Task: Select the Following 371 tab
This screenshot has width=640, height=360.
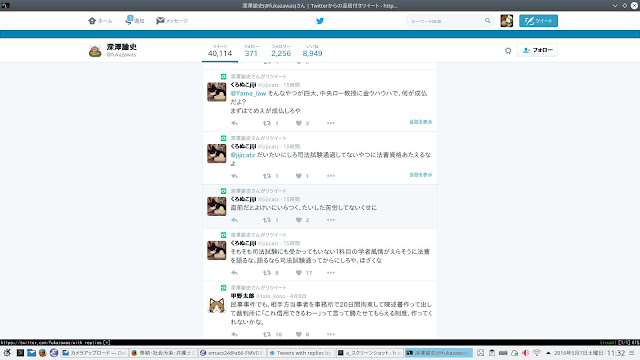Action: (x=251, y=51)
